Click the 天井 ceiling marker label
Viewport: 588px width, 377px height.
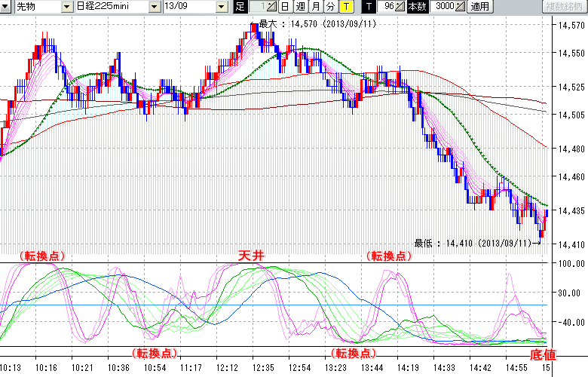[x=252, y=256]
